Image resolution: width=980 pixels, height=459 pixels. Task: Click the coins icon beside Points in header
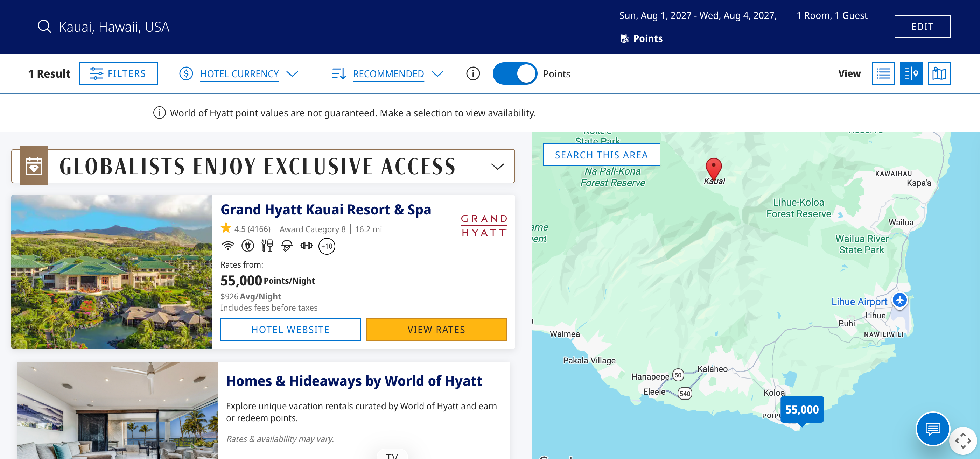[625, 38]
